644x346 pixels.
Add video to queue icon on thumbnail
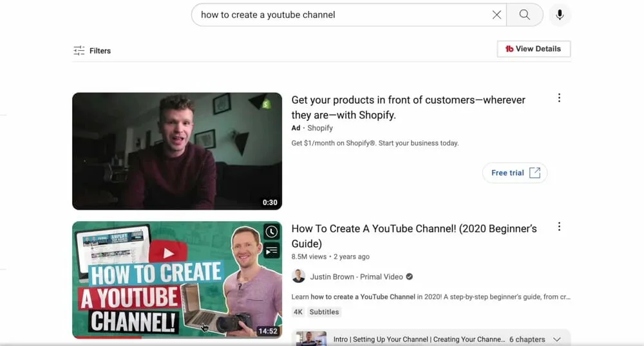pyautogui.click(x=272, y=250)
